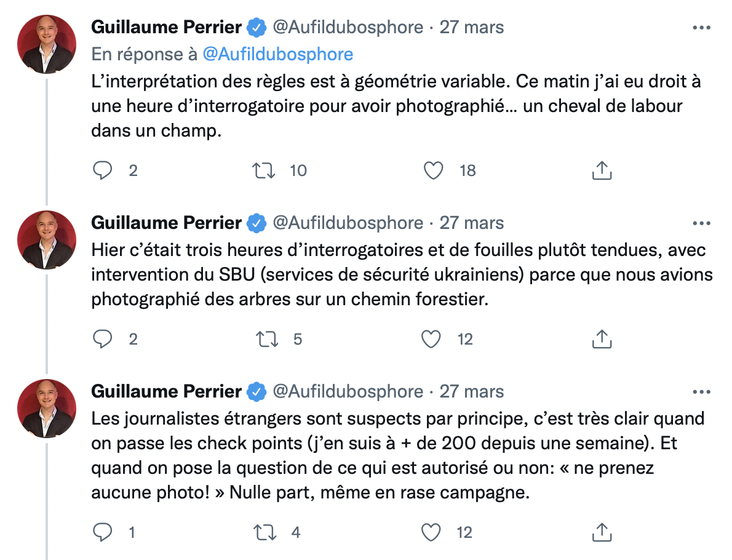This screenshot has height=560, width=732.
Task: Like the journalistes étrangers tweet
Action: click(x=434, y=532)
